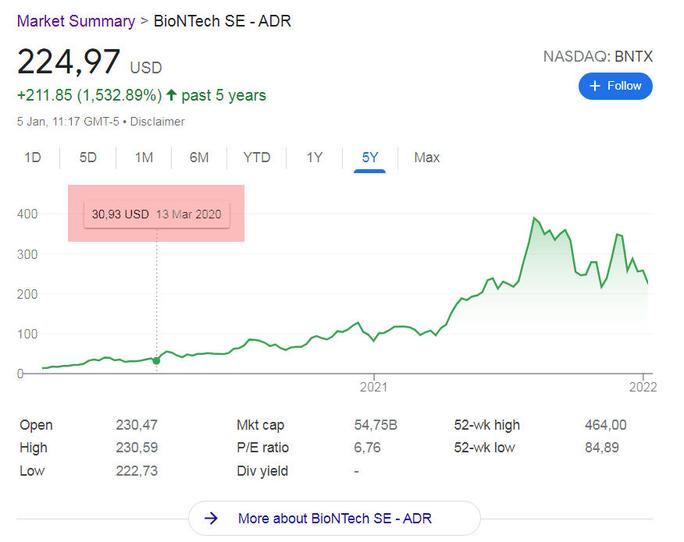Open the Market Summary link
This screenshot has width=684, height=542.
pyautogui.click(x=76, y=21)
